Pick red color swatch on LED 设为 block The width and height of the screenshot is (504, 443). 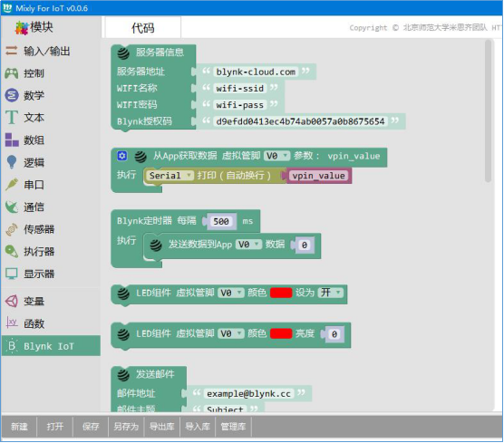pos(281,293)
